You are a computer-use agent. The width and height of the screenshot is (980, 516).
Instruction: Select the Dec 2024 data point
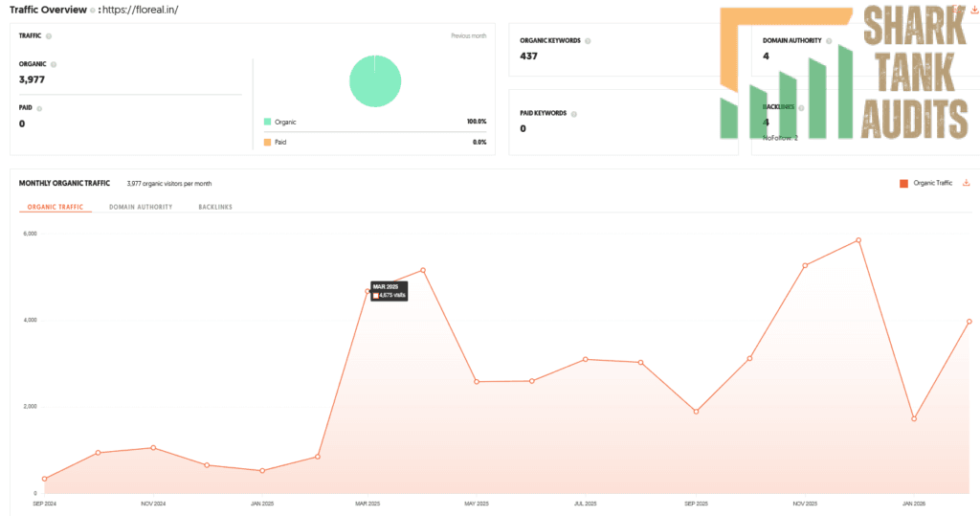(x=207, y=465)
